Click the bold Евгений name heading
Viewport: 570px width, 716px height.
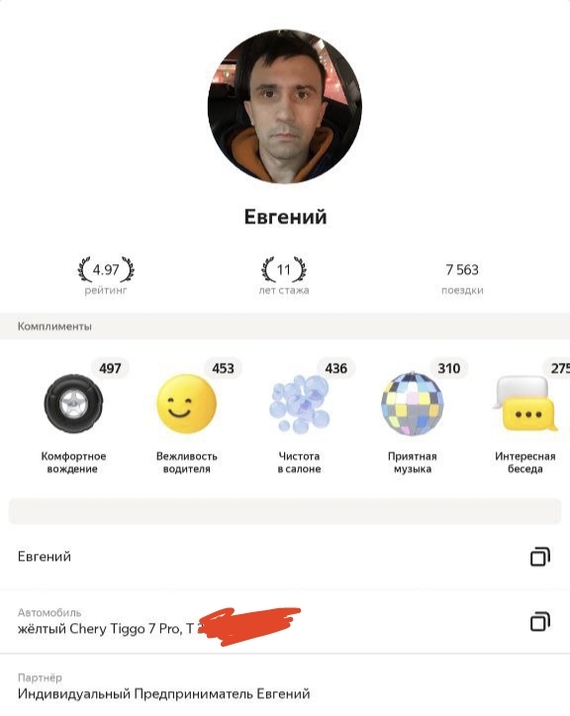click(285, 217)
